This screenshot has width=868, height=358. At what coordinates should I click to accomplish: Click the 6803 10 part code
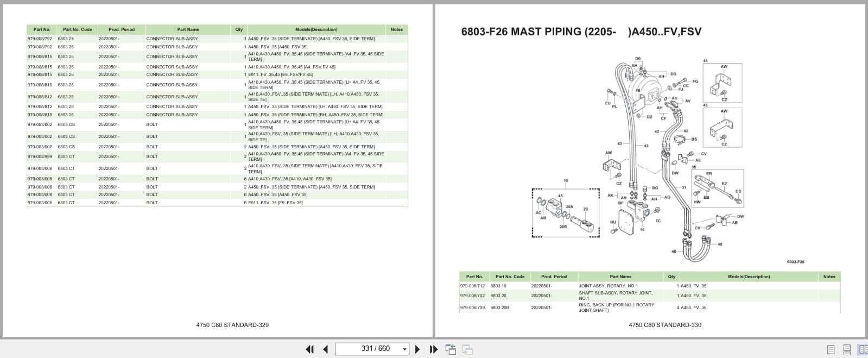click(498, 286)
